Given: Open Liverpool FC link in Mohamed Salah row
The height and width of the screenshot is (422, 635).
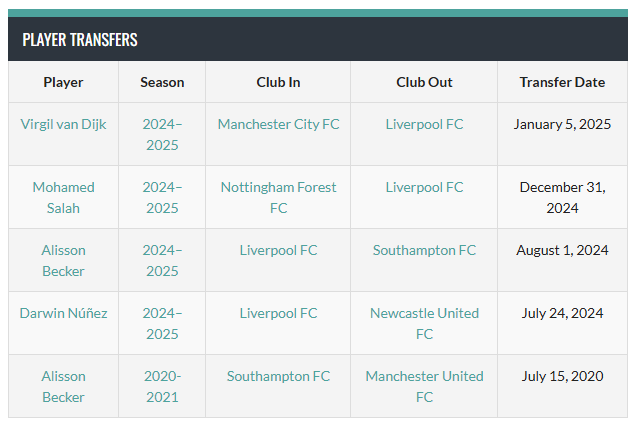Looking at the screenshot, I should 424,187.
